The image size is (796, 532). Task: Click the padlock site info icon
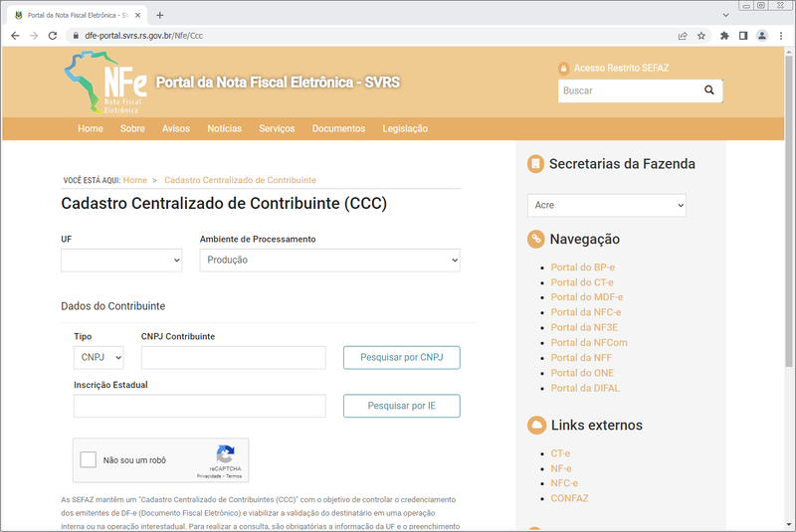tap(76, 36)
